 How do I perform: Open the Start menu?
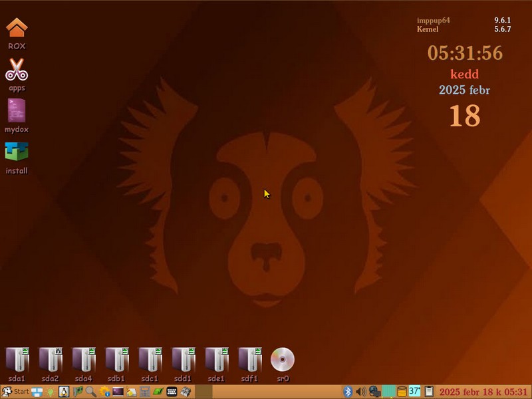point(15,392)
